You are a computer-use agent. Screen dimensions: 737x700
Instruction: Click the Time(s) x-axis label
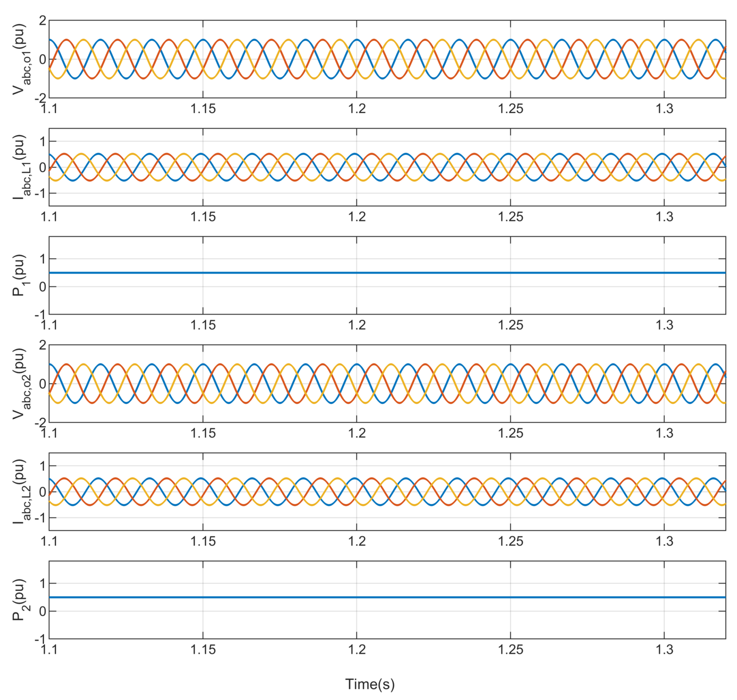point(369,684)
